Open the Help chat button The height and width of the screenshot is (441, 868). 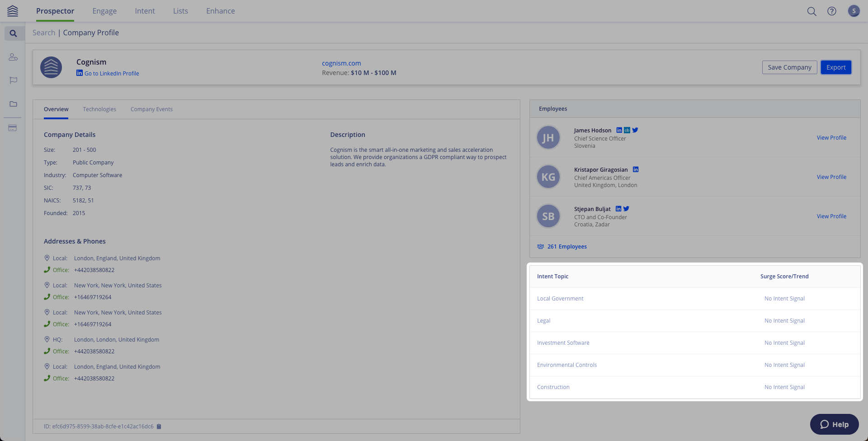pyautogui.click(x=834, y=424)
